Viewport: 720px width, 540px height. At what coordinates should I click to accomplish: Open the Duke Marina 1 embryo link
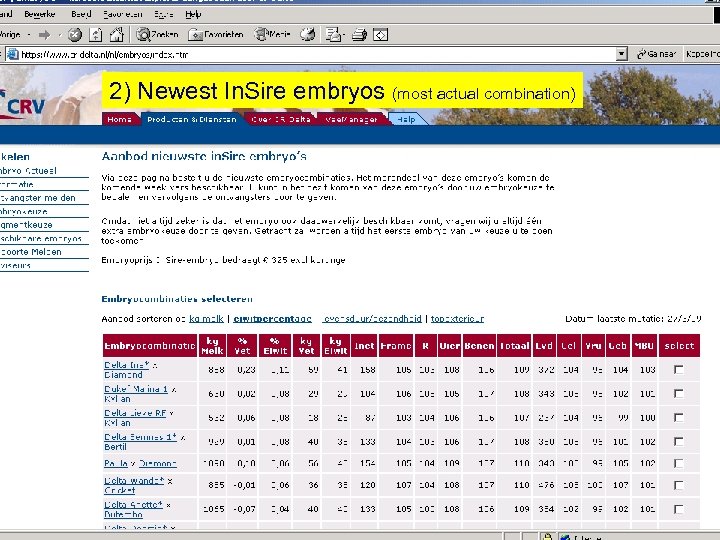click(136, 389)
